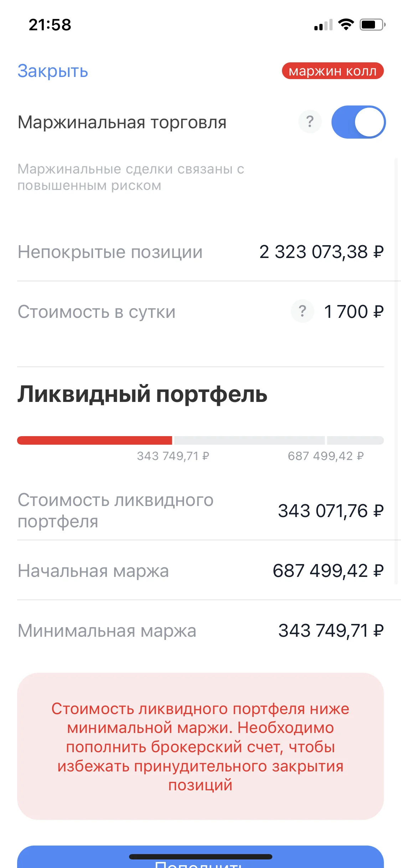Tap the 343 749,71 ₽ marker under bar
The width and height of the screenshot is (401, 868).
173,456
